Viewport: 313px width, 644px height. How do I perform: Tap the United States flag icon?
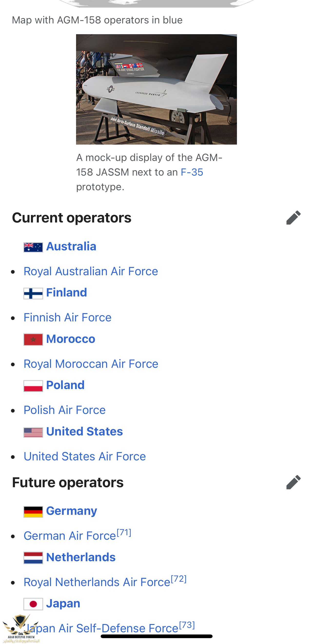click(x=33, y=432)
